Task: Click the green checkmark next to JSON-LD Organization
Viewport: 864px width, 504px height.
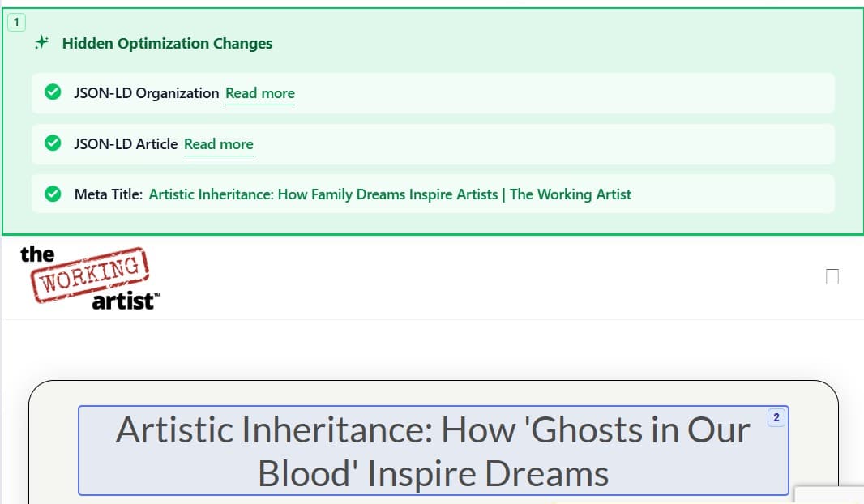Action: point(53,92)
